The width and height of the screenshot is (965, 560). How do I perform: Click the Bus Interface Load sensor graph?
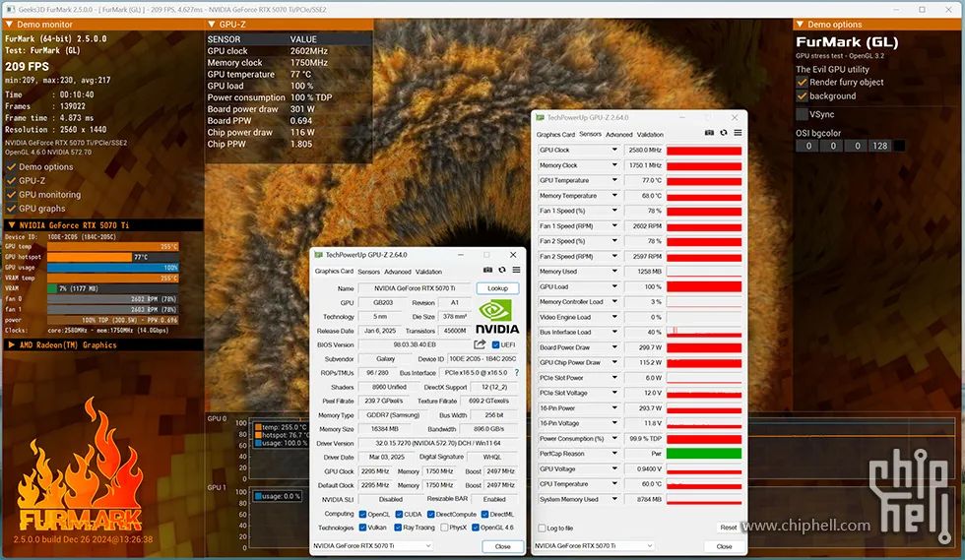(x=704, y=332)
